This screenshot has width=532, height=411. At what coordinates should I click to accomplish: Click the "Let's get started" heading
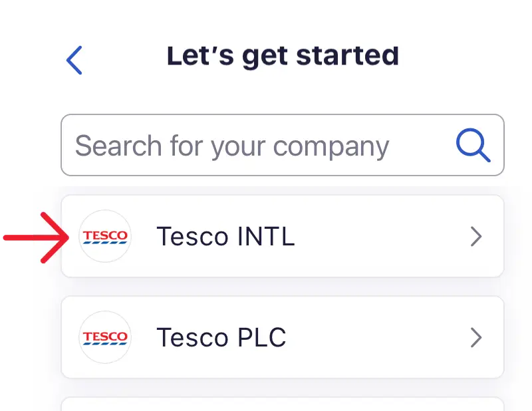(x=283, y=57)
